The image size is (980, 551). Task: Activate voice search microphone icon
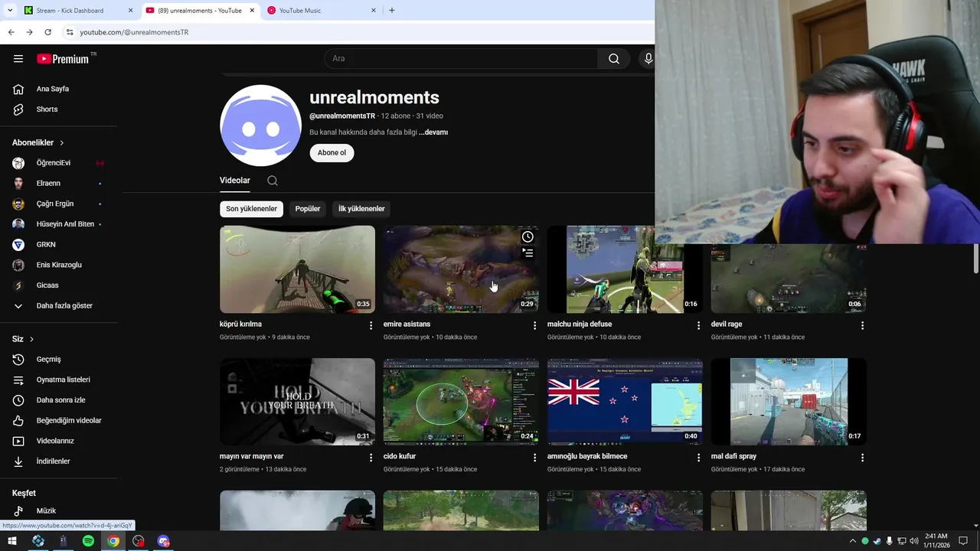point(648,59)
